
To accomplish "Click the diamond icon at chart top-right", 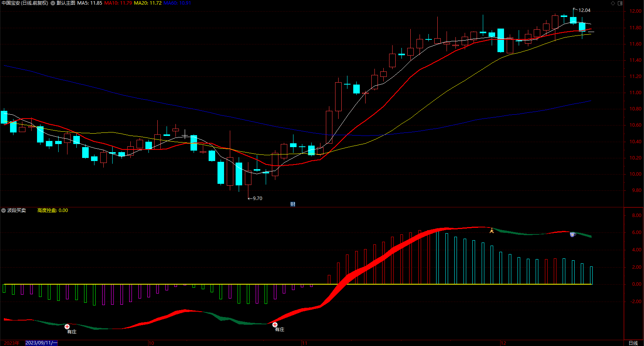I will pyautogui.click(x=613, y=3).
